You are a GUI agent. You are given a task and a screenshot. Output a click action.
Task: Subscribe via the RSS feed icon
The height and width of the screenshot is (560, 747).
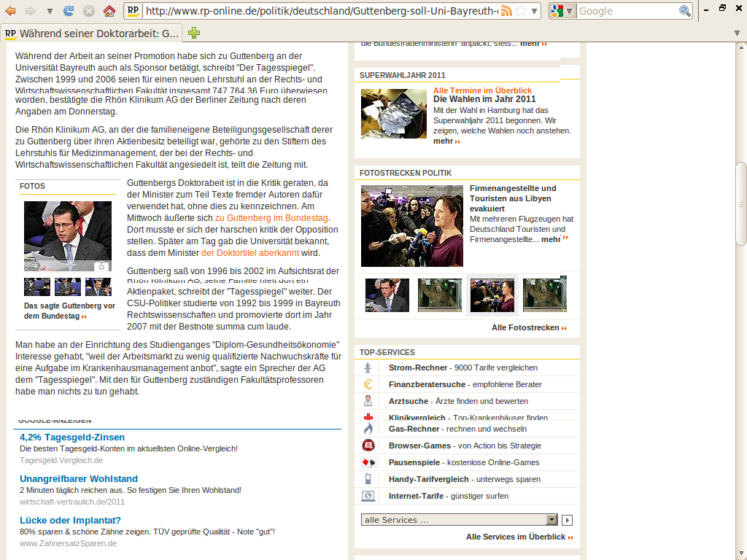pyautogui.click(x=506, y=10)
